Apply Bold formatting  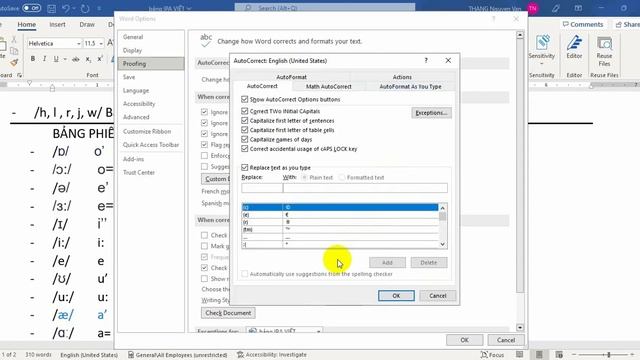[x=33, y=59]
